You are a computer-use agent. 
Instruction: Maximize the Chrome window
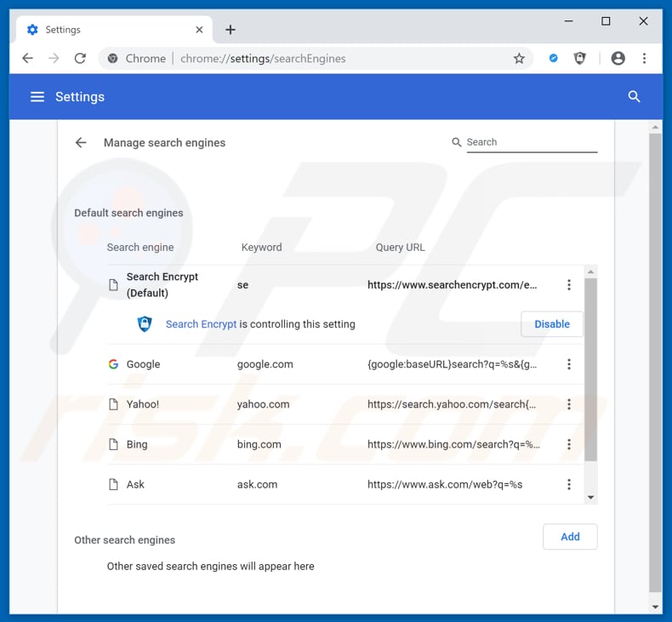(606, 21)
